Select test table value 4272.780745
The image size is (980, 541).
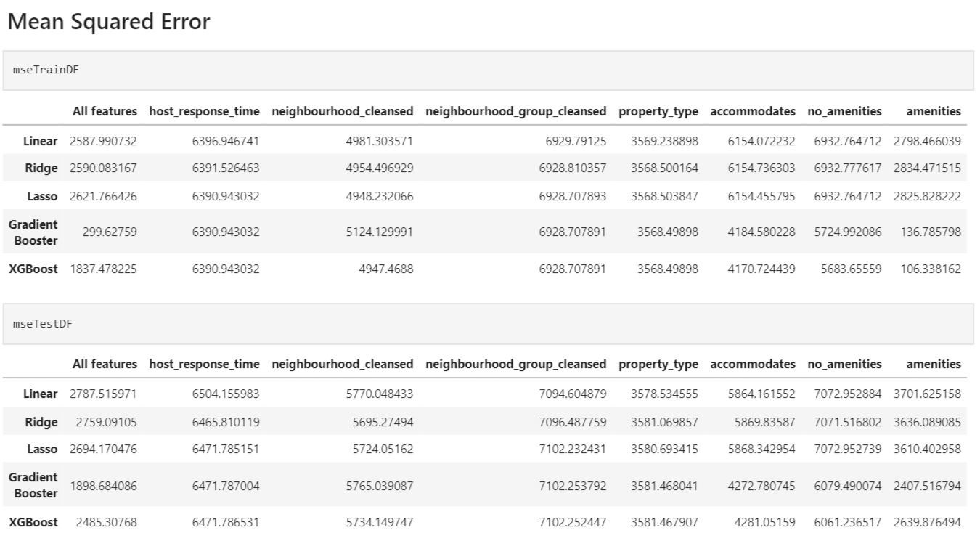click(x=761, y=485)
